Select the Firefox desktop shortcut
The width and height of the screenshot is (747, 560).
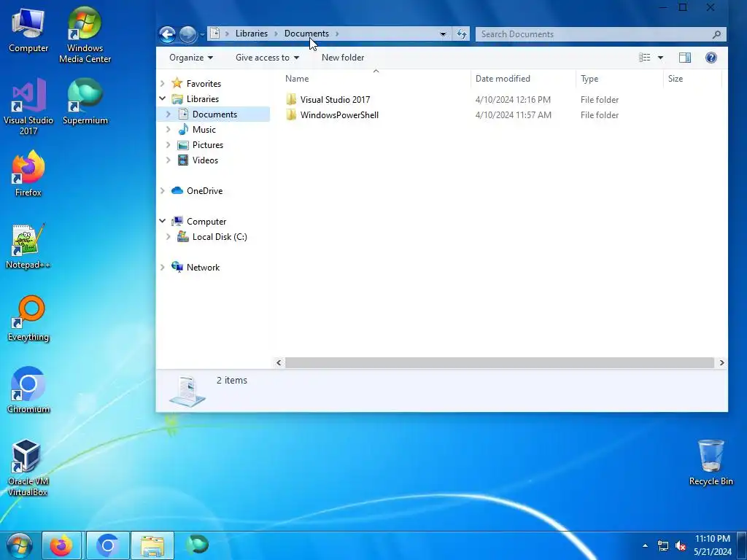[x=28, y=174]
